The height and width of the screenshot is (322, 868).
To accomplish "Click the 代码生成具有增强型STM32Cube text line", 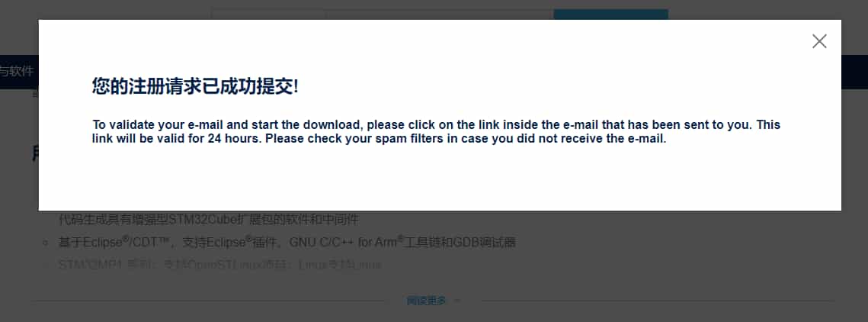I will [x=209, y=220].
